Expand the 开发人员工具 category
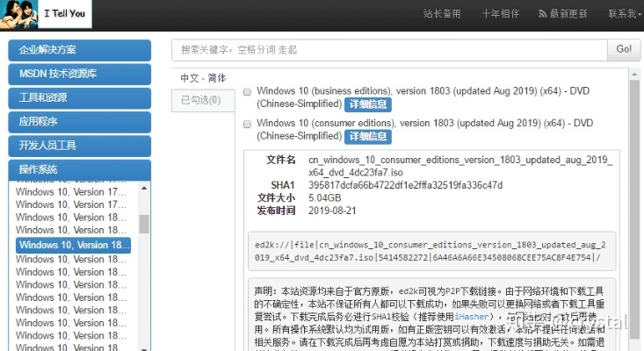 pyautogui.click(x=79, y=145)
